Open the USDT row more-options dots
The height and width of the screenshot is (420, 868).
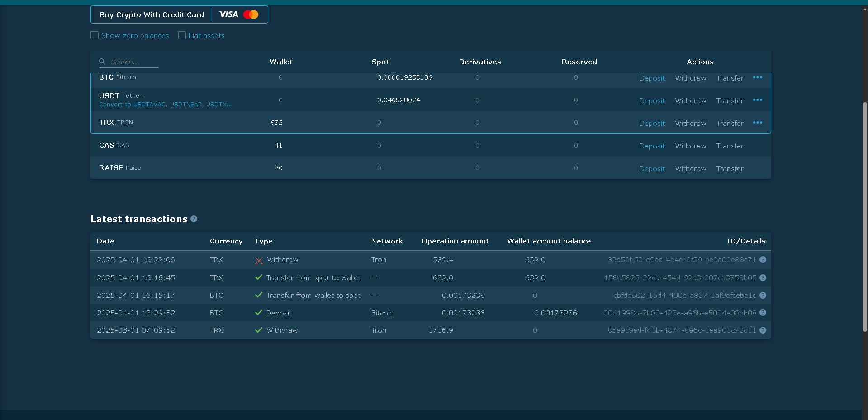coord(758,100)
